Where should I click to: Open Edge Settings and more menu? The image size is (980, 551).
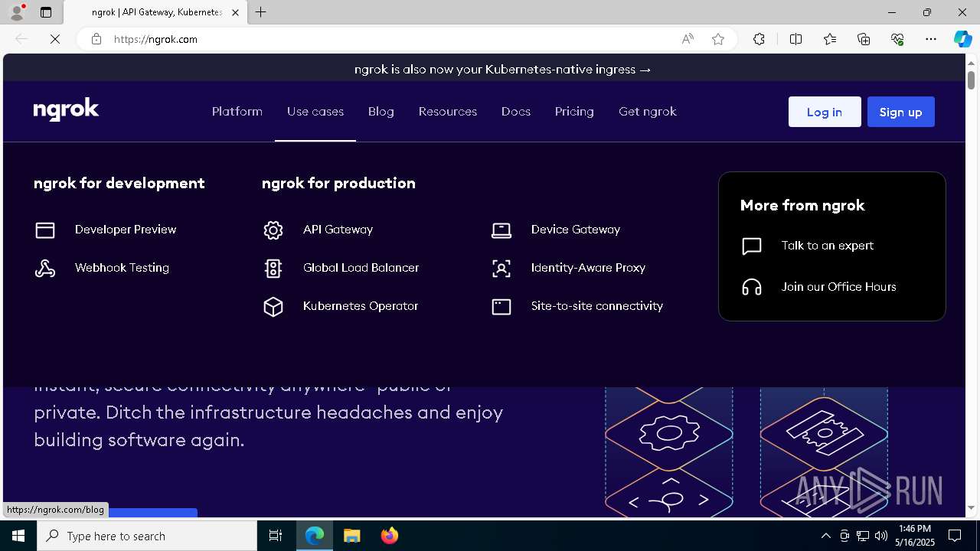pos(931,39)
